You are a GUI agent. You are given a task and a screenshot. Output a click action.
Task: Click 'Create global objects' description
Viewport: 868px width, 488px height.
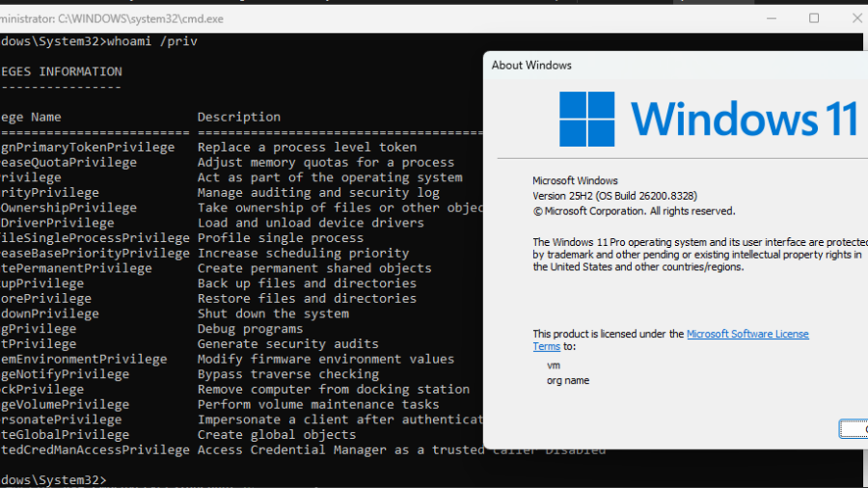tap(277, 434)
